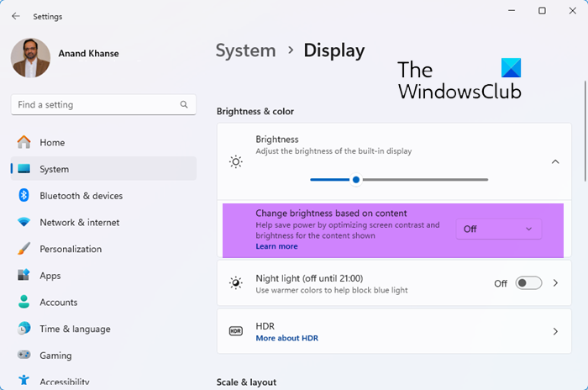Click the Network & internet Wi-Fi icon
The image size is (588, 390).
(x=24, y=223)
